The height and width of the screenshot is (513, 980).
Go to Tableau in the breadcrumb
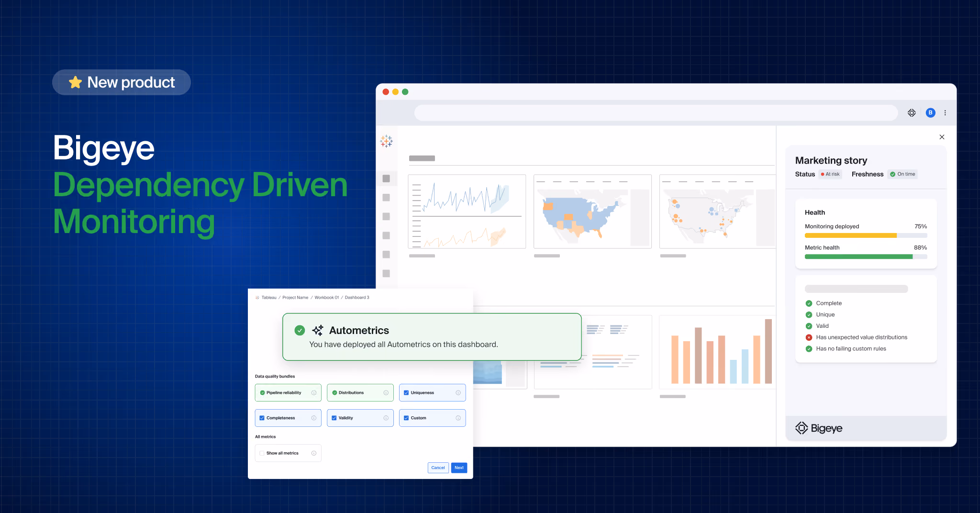pyautogui.click(x=269, y=298)
